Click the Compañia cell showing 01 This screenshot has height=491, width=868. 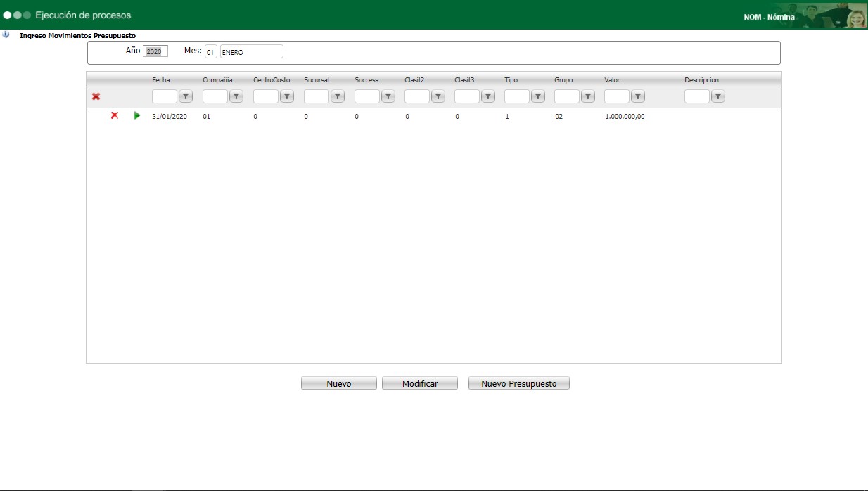pos(207,117)
